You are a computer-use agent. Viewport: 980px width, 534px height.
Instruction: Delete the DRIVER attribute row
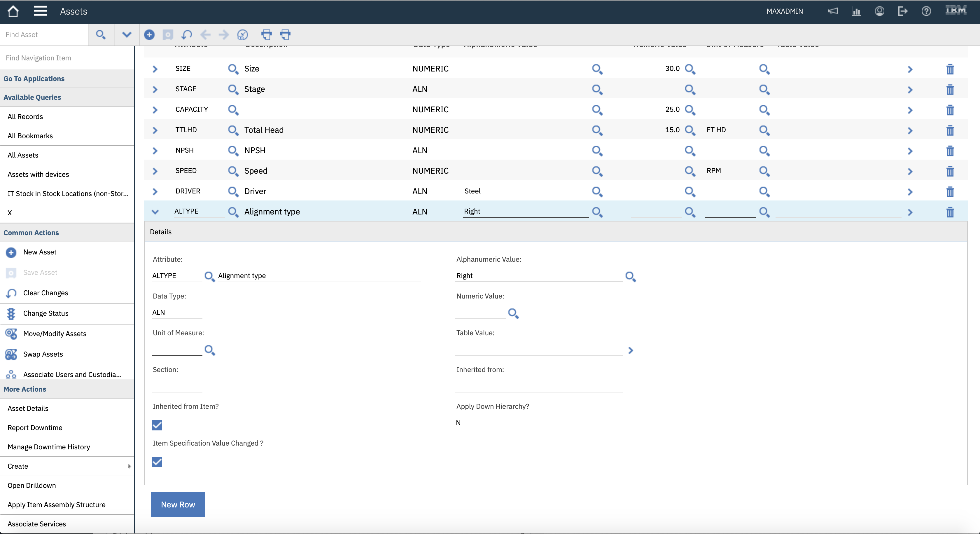tap(950, 191)
